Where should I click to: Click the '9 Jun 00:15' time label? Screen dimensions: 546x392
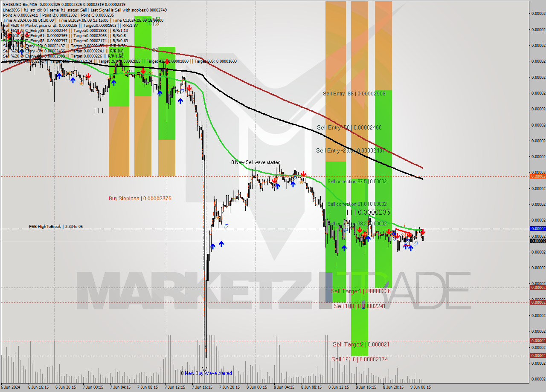(421, 387)
